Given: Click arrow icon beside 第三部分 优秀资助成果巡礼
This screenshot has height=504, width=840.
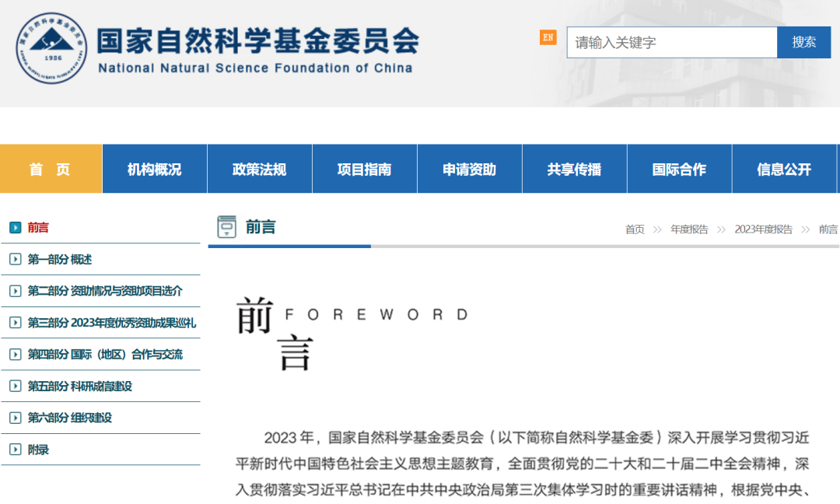Looking at the screenshot, I should [15, 323].
